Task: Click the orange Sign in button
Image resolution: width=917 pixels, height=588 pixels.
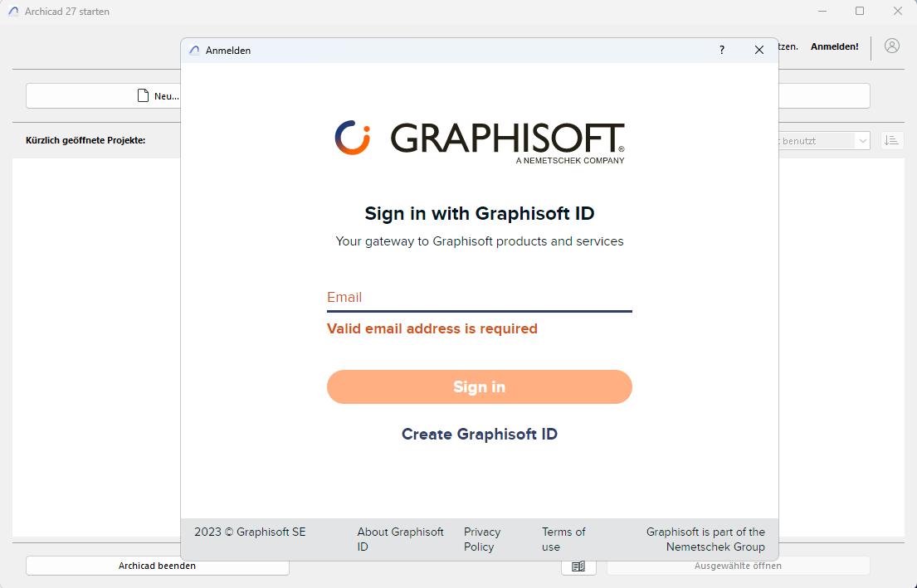Action: pos(479,387)
